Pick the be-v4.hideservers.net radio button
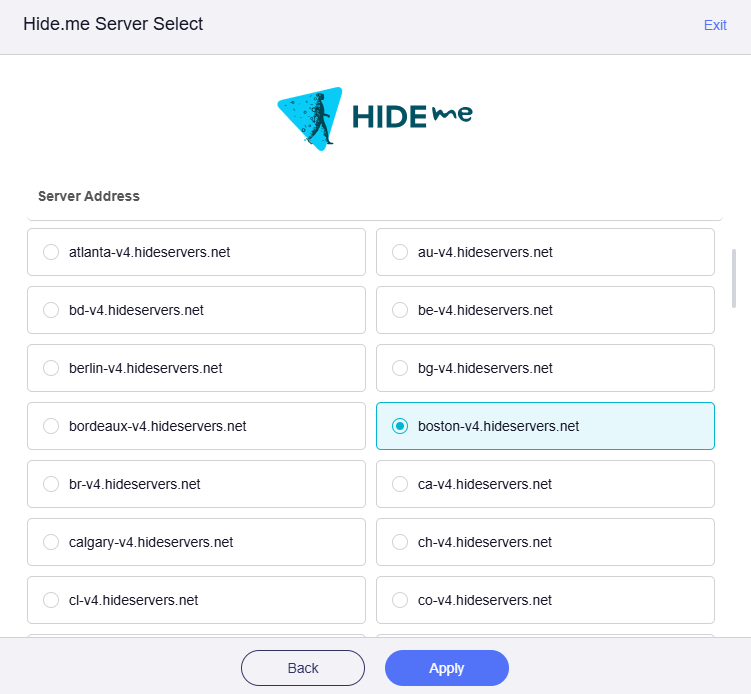The height and width of the screenshot is (694, 751). [x=400, y=310]
